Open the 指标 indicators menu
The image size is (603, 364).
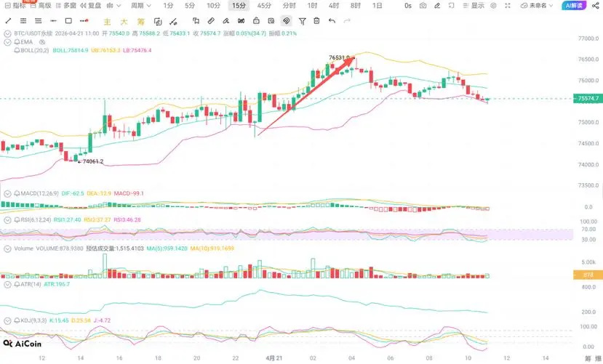pyautogui.click(x=15, y=5)
